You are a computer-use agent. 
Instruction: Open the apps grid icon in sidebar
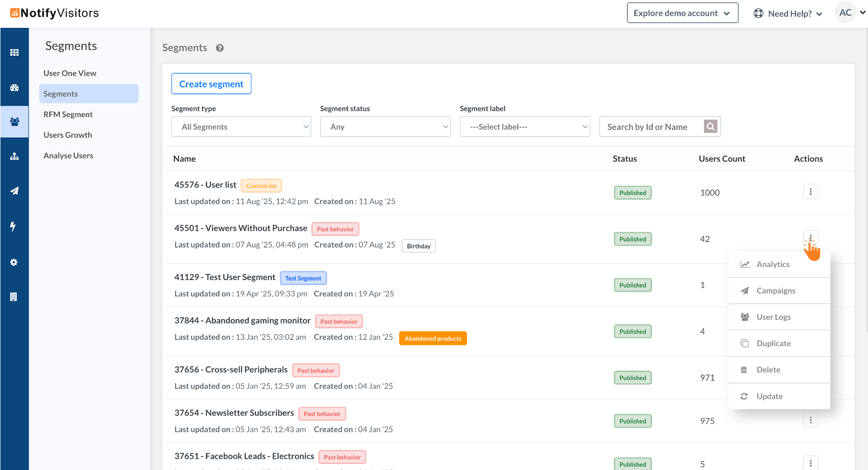tap(14, 52)
